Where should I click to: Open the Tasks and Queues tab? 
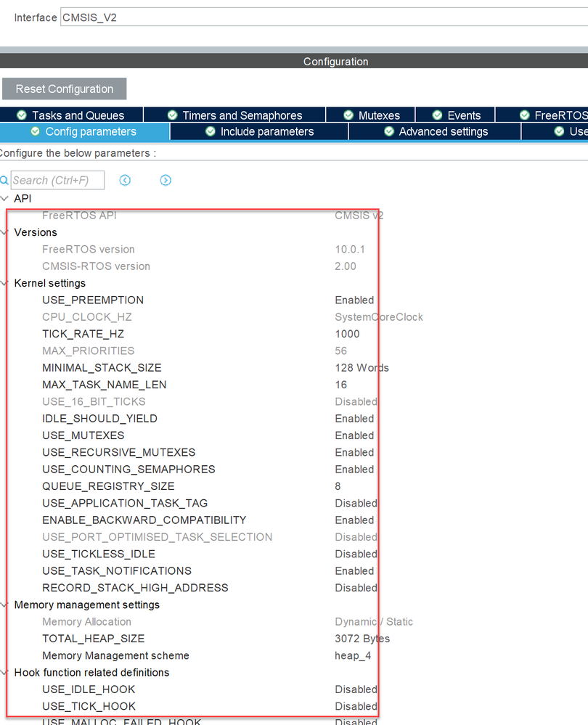[71, 115]
